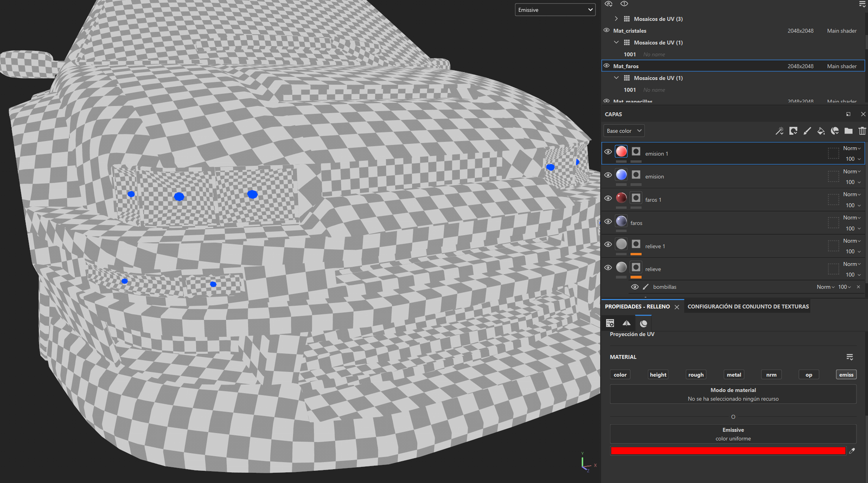The height and width of the screenshot is (483, 868).
Task: Click the add effect magic wand icon
Action: (780, 131)
